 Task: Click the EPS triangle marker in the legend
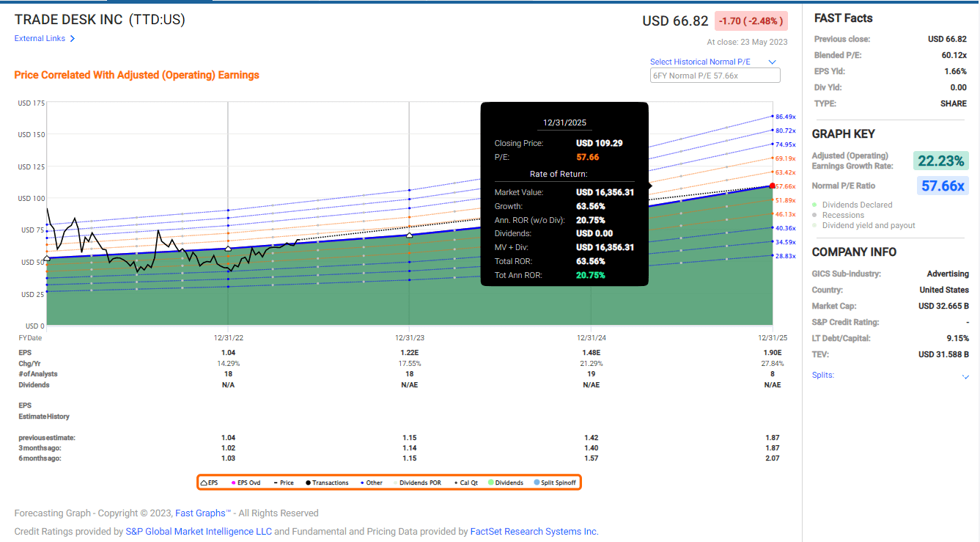(x=205, y=482)
